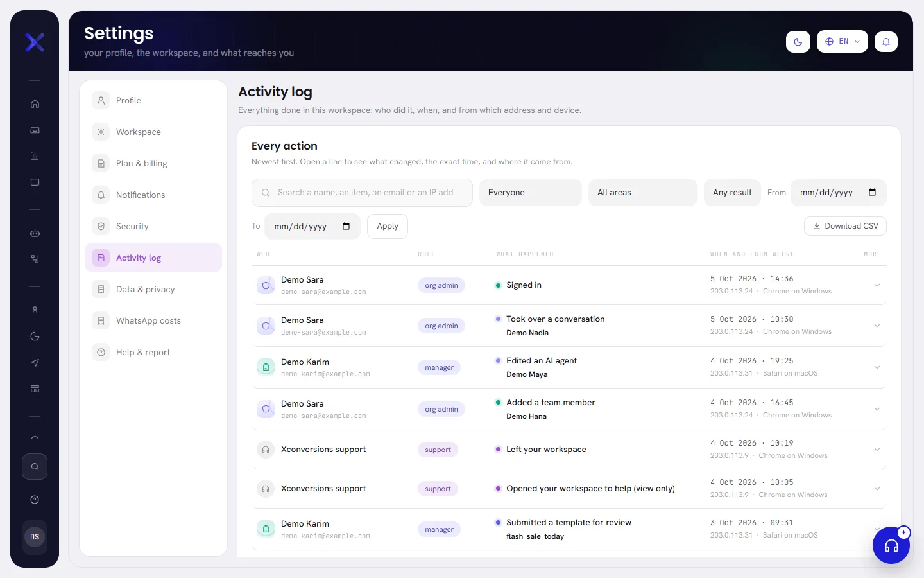Open the floating headset support button

pos(891,545)
